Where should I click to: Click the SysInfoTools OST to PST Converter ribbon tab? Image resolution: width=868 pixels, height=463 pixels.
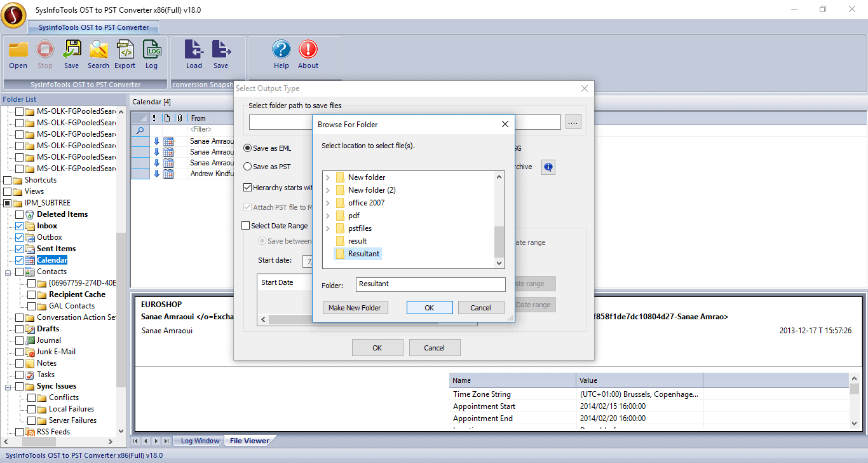point(93,27)
